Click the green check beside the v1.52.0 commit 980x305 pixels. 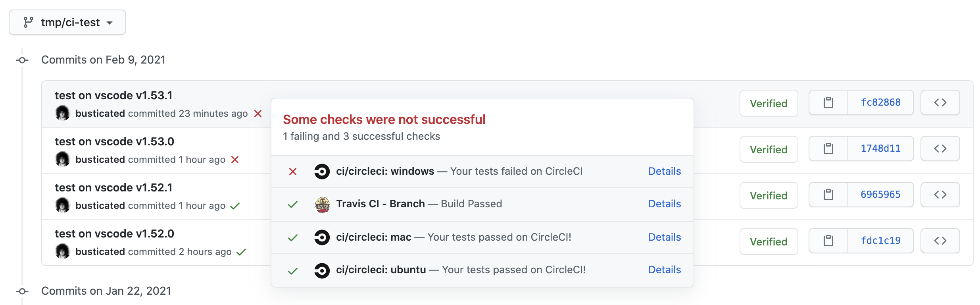(242, 252)
